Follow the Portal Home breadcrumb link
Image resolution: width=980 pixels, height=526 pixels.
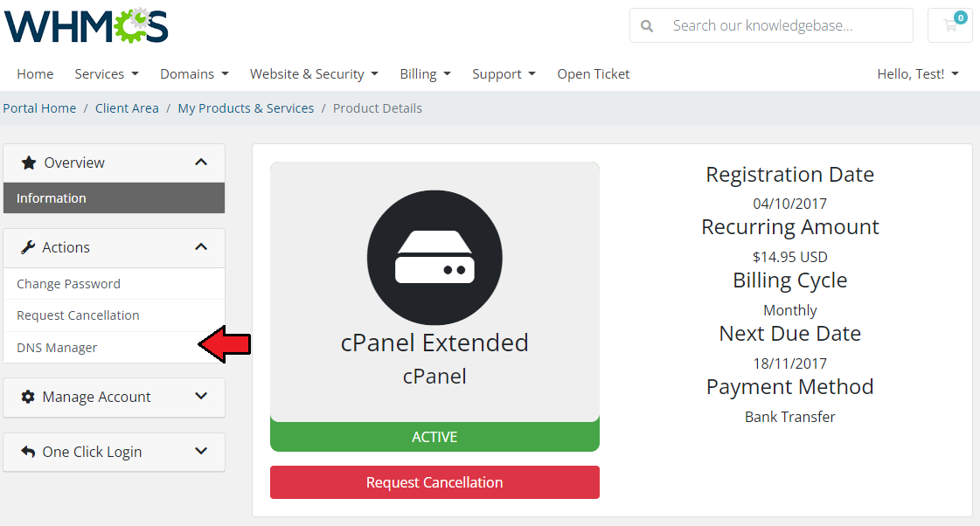(x=39, y=108)
